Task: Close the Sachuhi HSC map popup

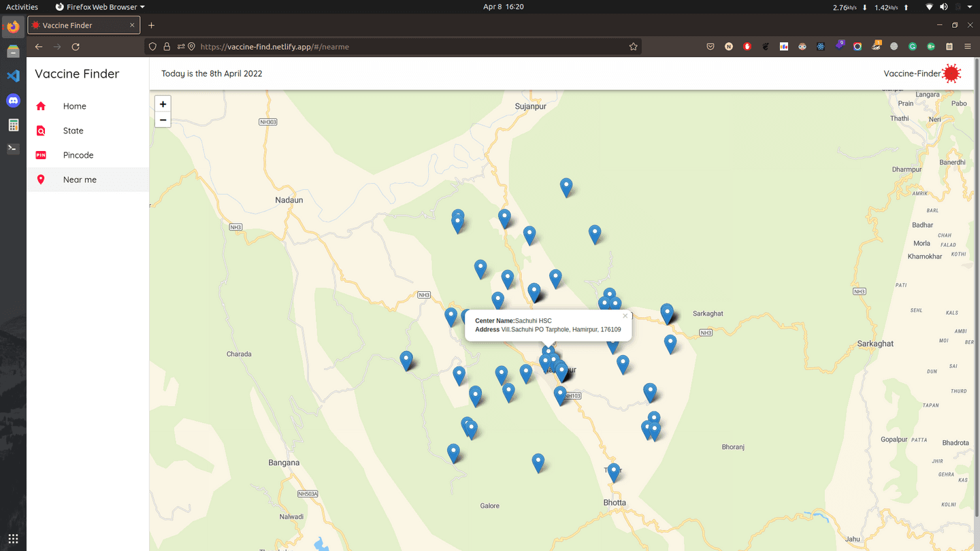Action: (625, 316)
